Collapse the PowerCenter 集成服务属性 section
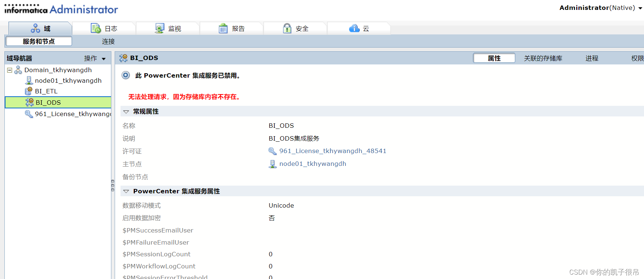 coord(126,191)
